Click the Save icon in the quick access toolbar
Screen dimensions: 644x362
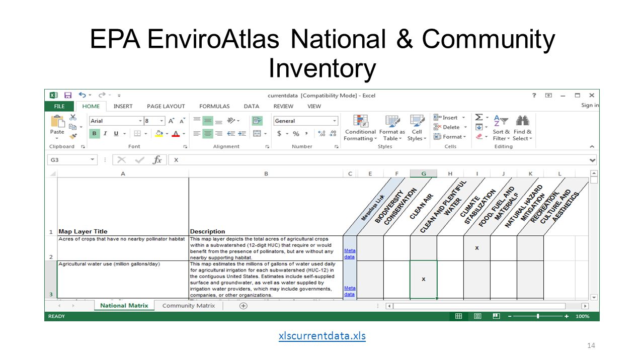click(x=68, y=95)
